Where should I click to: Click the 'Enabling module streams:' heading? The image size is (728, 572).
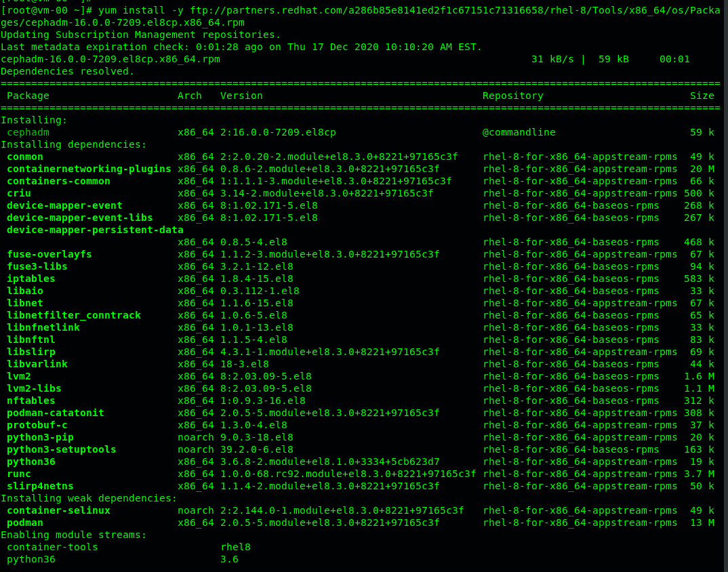click(73, 535)
